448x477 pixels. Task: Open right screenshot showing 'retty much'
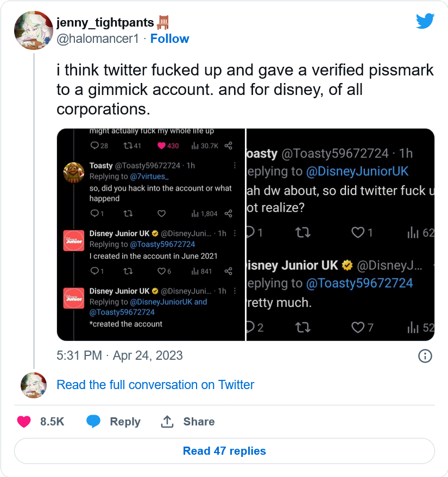pyautogui.click(x=340, y=234)
